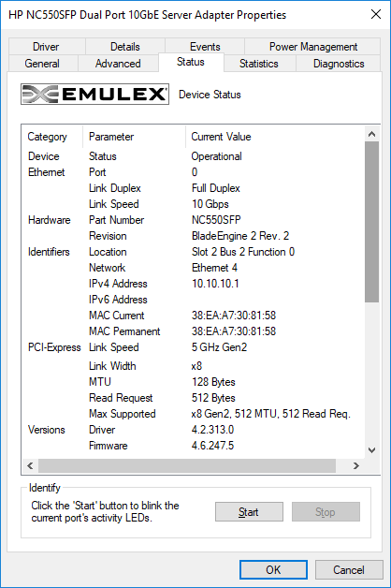This screenshot has width=391, height=588.
Task: Close the adapter properties dialog
Action: pyautogui.click(x=376, y=15)
